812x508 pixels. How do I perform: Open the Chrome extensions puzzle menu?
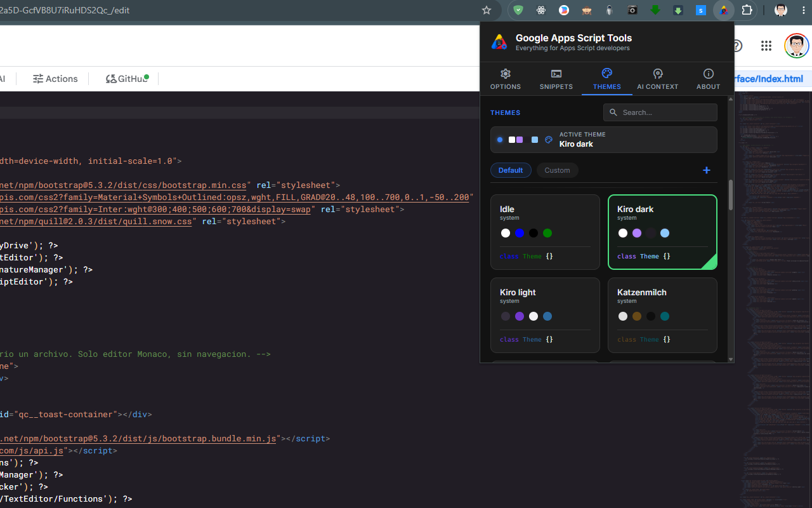pyautogui.click(x=747, y=10)
